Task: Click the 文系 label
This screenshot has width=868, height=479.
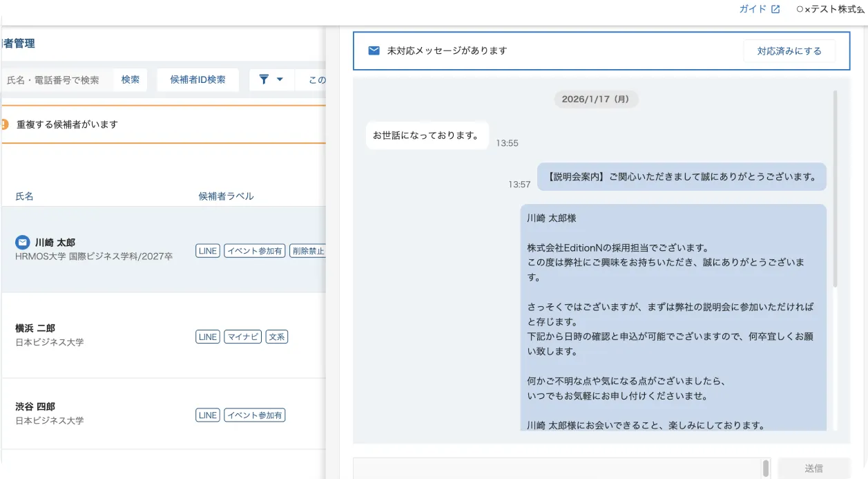Action: (277, 337)
